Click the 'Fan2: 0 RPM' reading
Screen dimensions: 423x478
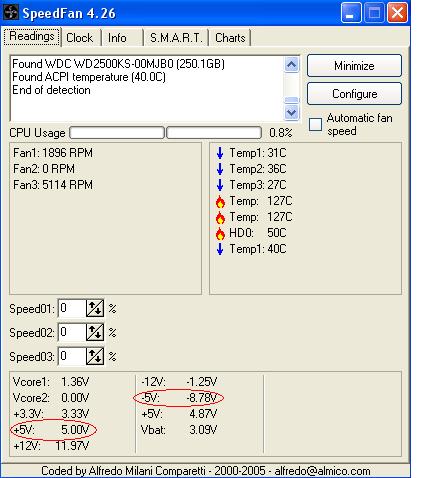pos(44,169)
